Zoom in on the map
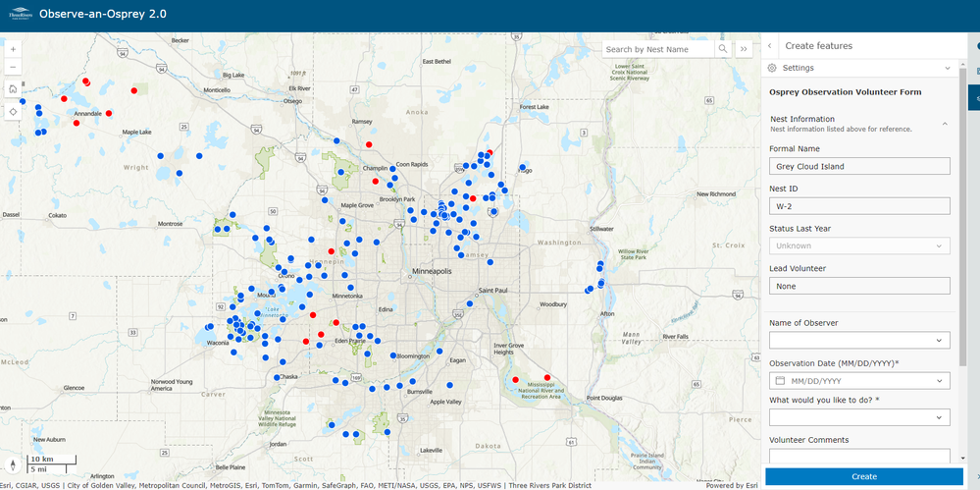The image size is (980, 490). (x=13, y=49)
